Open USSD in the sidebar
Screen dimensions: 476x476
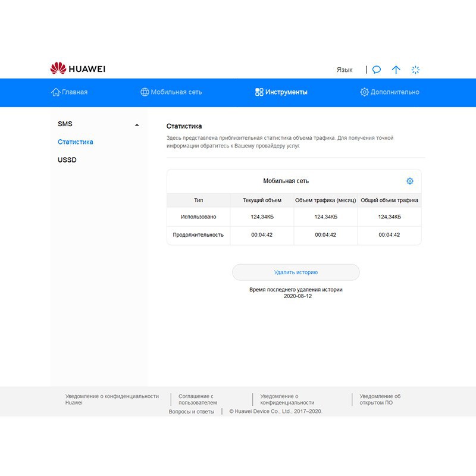(67, 160)
